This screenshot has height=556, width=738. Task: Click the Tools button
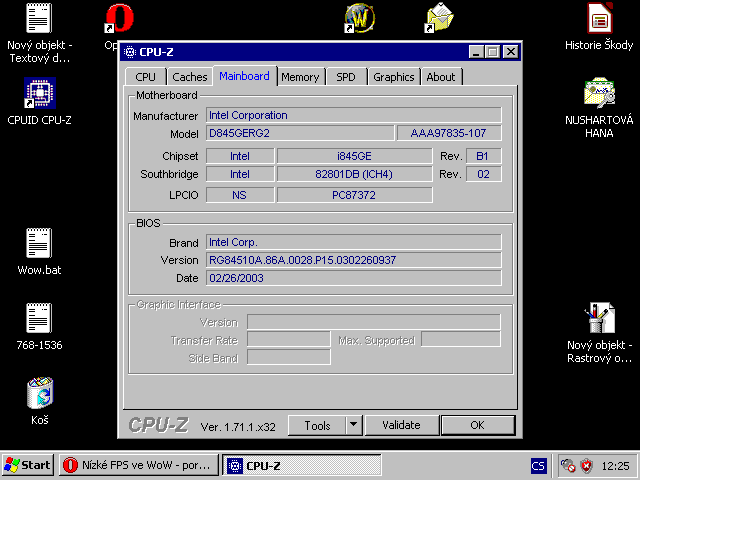tap(317, 425)
